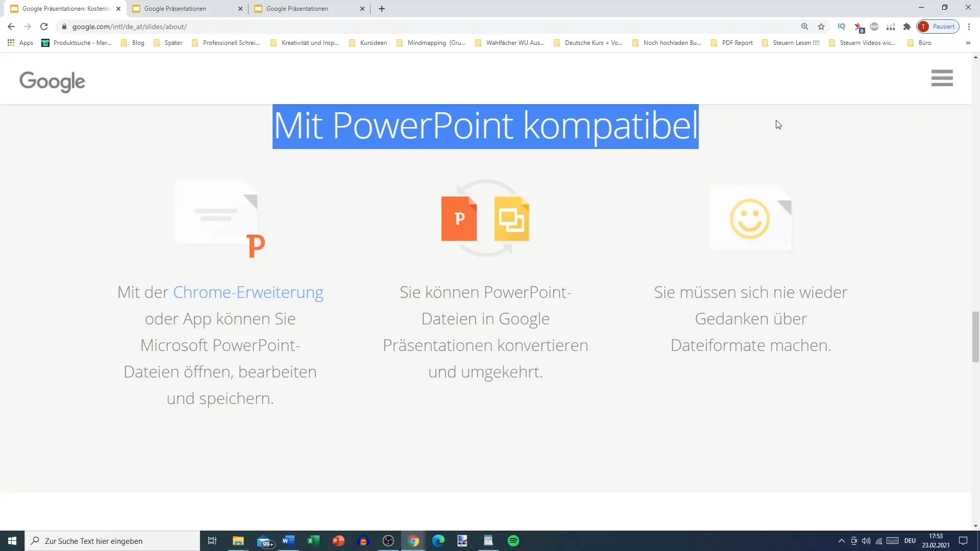Open a new browser tab
Screen dimensions: 980x551
point(382,9)
